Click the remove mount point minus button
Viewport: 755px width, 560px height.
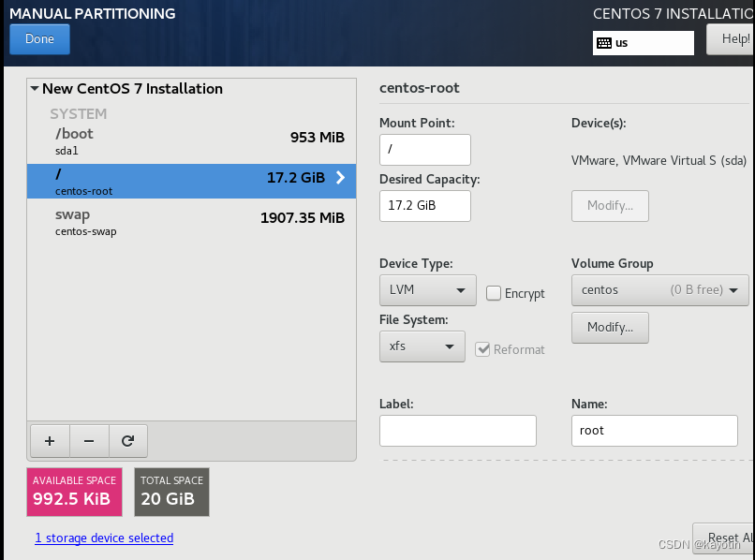point(89,440)
